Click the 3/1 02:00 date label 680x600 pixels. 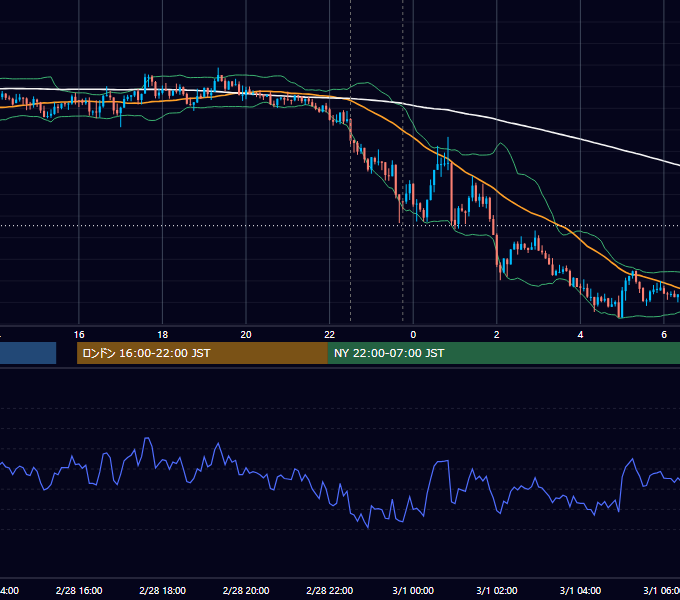click(497, 590)
